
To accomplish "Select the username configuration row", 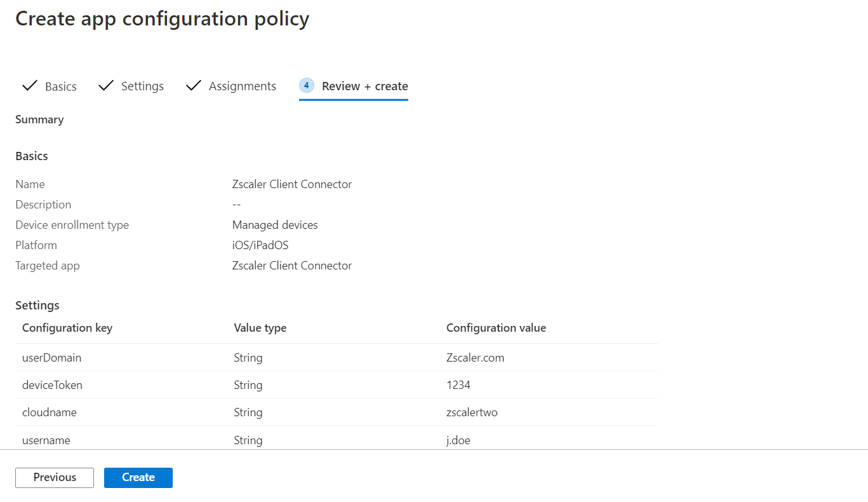I will (254, 440).
